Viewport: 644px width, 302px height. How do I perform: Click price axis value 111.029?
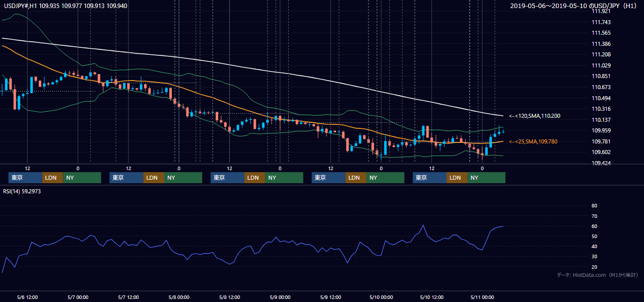pos(601,65)
